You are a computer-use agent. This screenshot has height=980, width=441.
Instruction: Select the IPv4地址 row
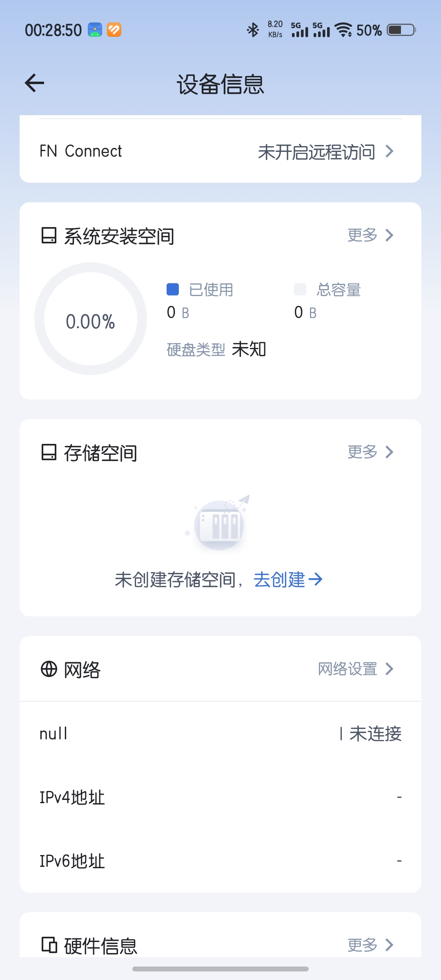220,797
